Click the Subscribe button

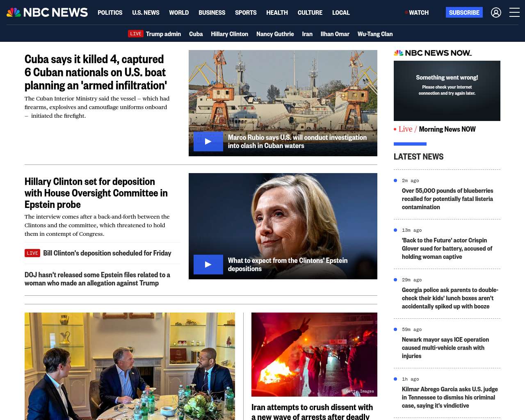click(464, 13)
